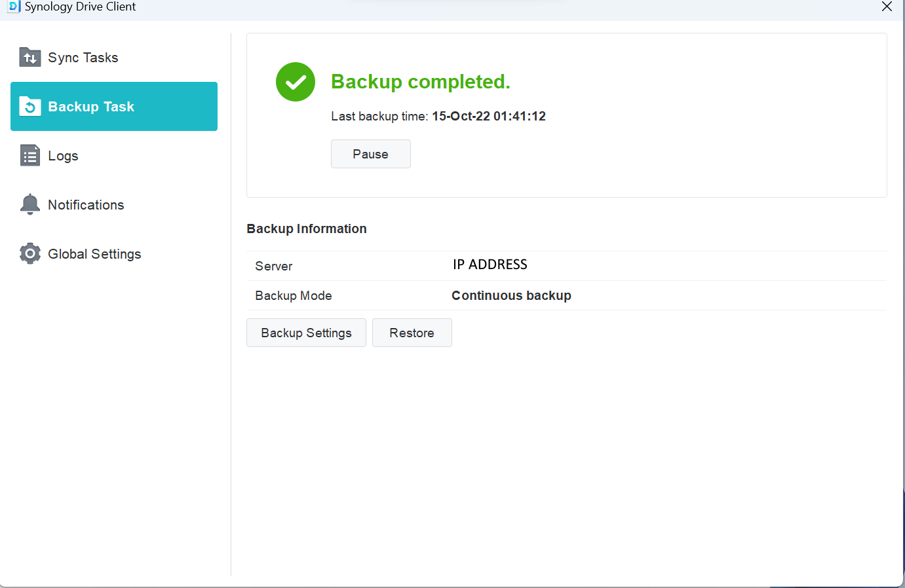Open Backup Settings
The height and width of the screenshot is (588, 905).
(306, 333)
